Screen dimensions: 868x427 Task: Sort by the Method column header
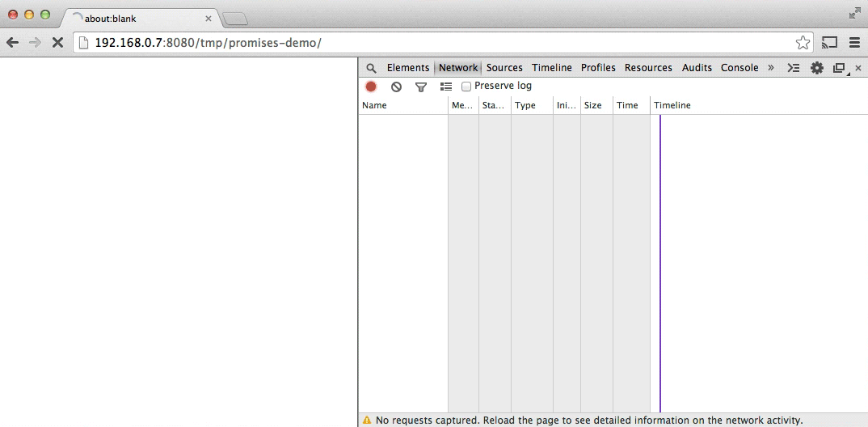coord(463,105)
